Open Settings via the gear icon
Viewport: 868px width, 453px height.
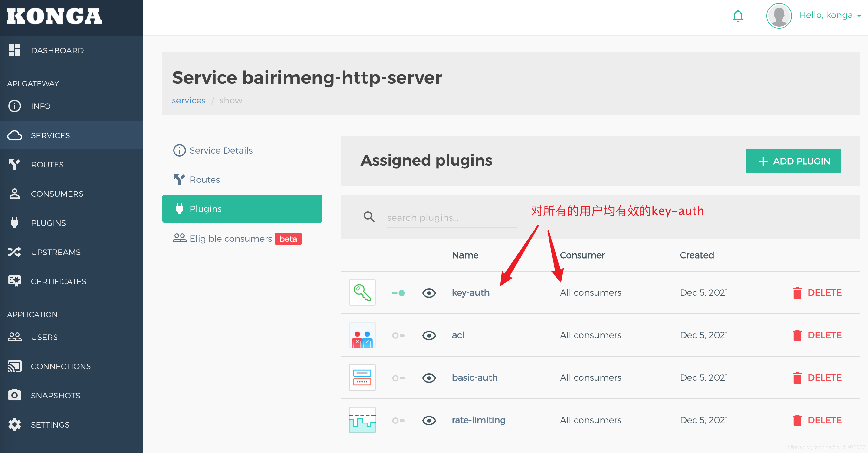click(15, 424)
